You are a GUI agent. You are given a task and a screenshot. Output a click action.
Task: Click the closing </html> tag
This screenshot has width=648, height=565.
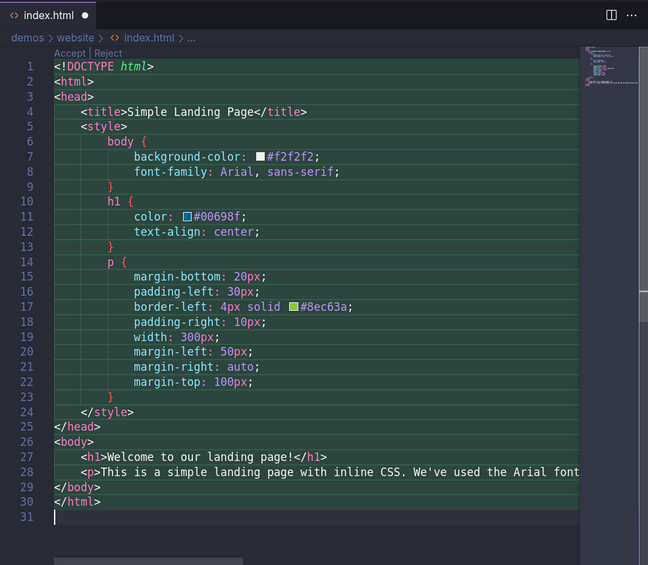[77, 502]
